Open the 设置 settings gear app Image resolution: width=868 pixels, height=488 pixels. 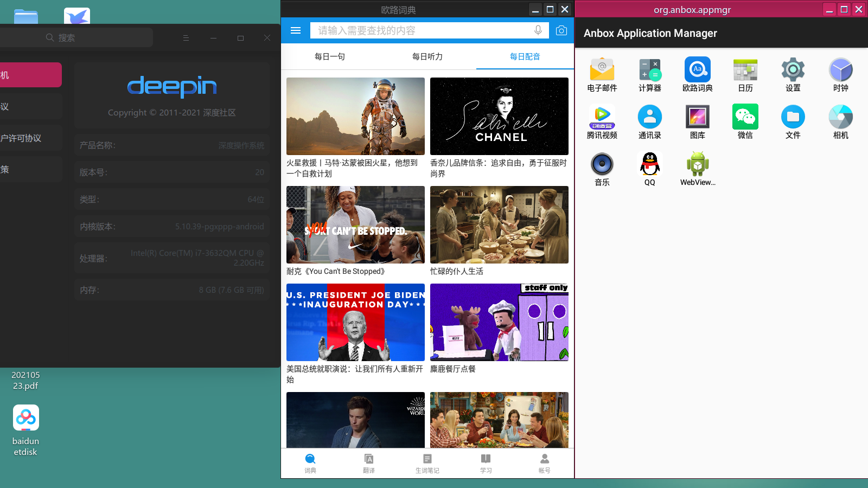tap(793, 70)
